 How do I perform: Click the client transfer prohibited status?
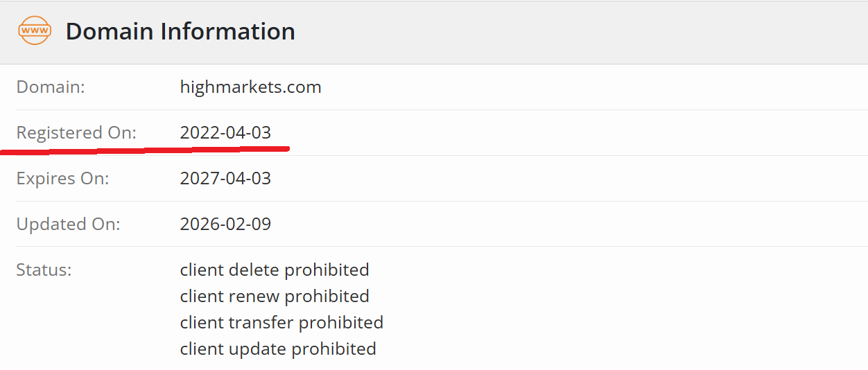pyautogui.click(x=281, y=322)
